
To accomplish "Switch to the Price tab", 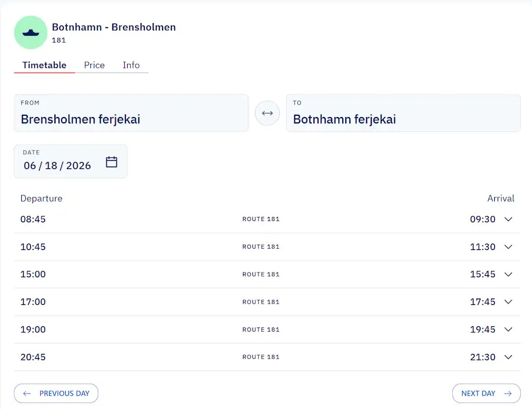I will pos(94,65).
